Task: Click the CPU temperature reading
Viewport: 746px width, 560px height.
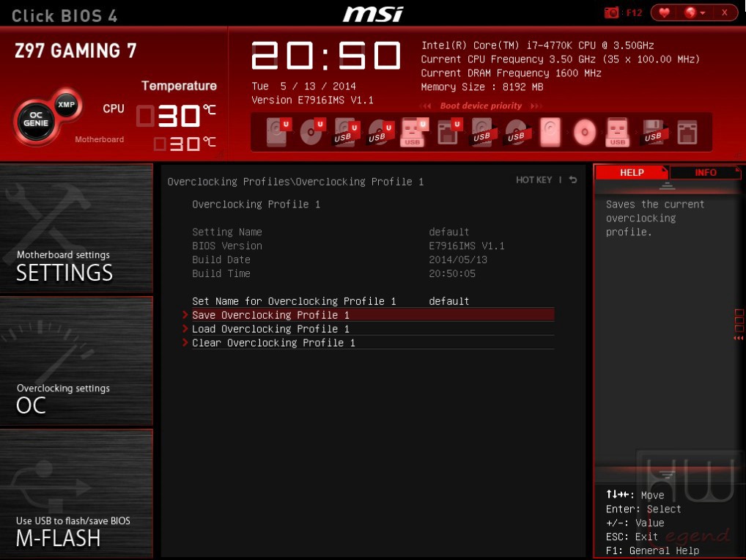Action: click(x=176, y=116)
